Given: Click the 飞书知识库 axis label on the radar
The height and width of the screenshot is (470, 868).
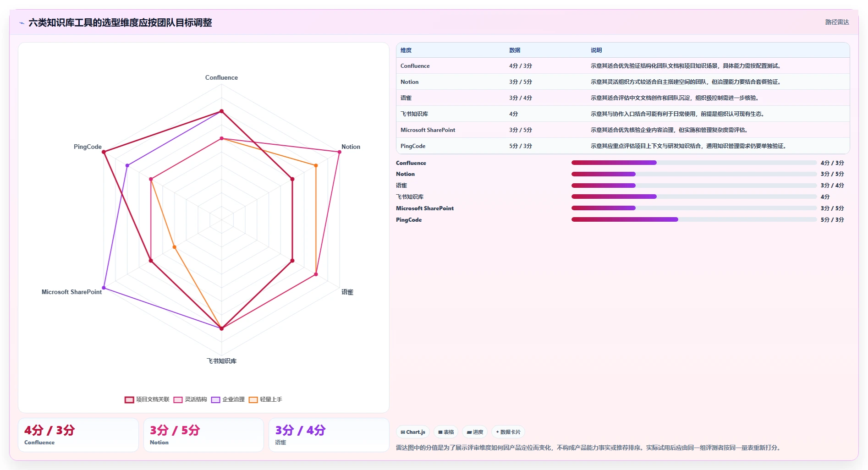Looking at the screenshot, I should [x=221, y=361].
